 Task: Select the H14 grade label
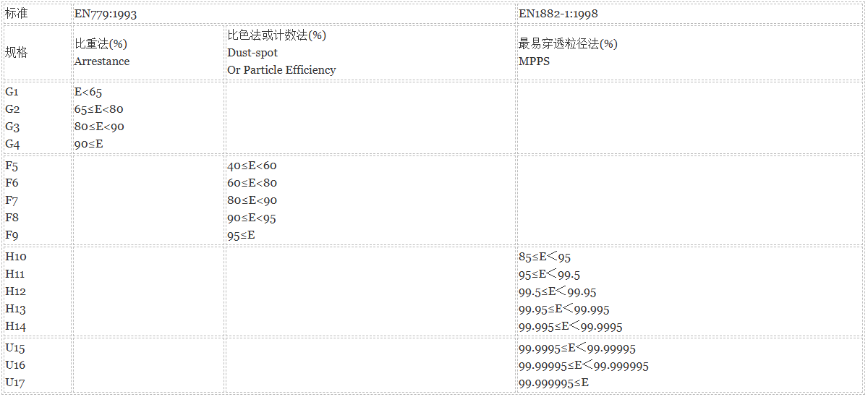pos(15,326)
